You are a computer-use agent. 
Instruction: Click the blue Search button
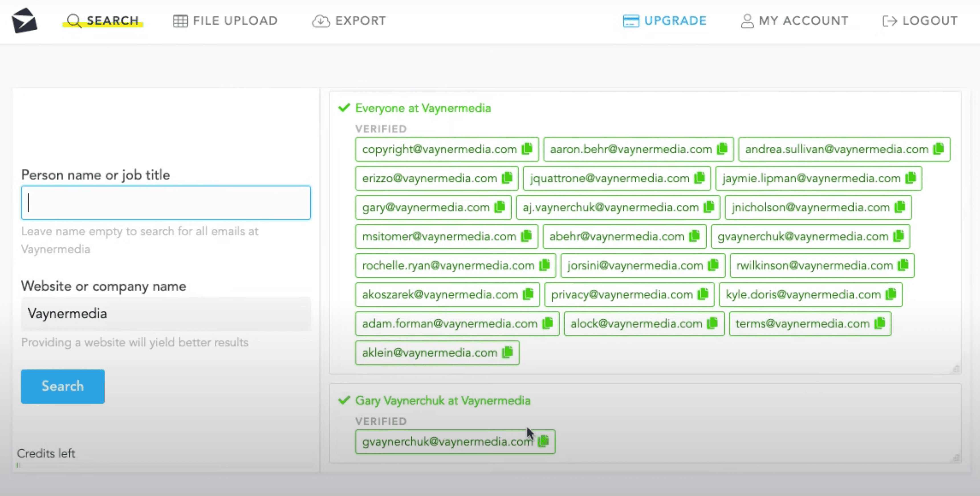(63, 386)
